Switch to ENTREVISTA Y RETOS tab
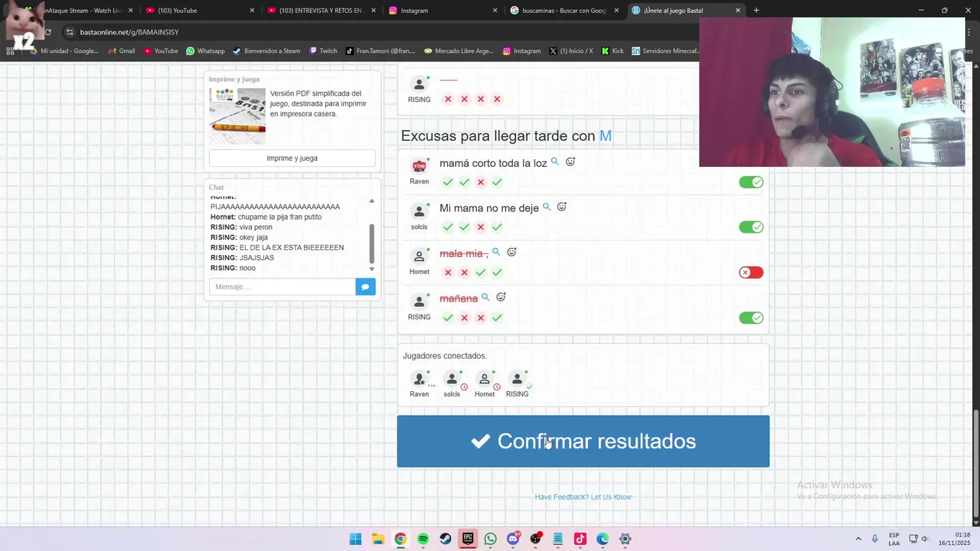The height and width of the screenshot is (551, 980). pyautogui.click(x=322, y=11)
